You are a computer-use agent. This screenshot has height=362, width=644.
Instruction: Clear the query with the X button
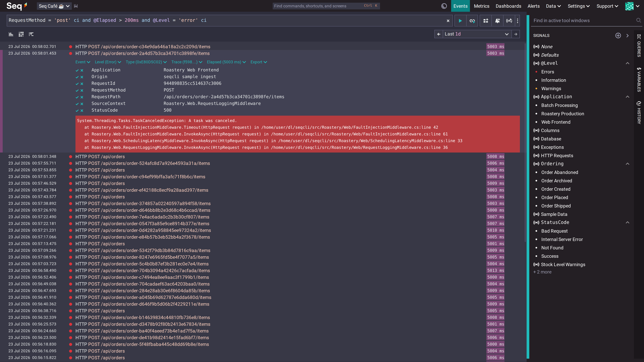coord(448,21)
